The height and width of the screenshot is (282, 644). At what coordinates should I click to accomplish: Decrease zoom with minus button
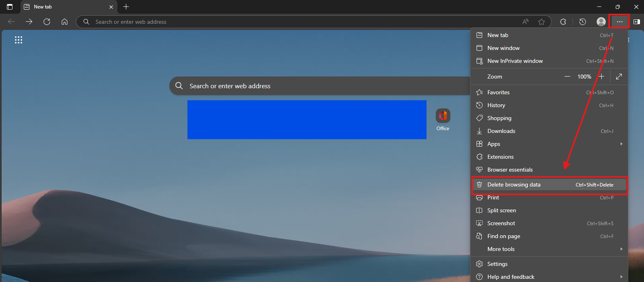[x=567, y=77]
